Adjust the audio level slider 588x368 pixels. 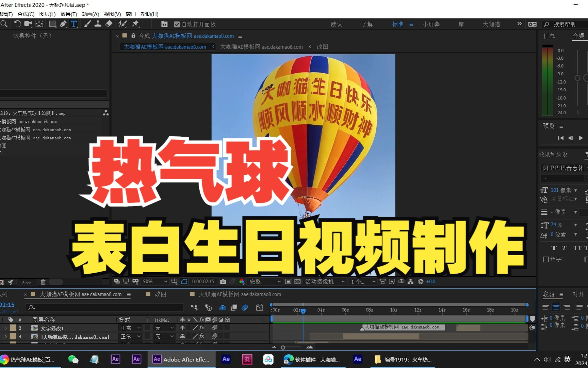(x=577, y=78)
